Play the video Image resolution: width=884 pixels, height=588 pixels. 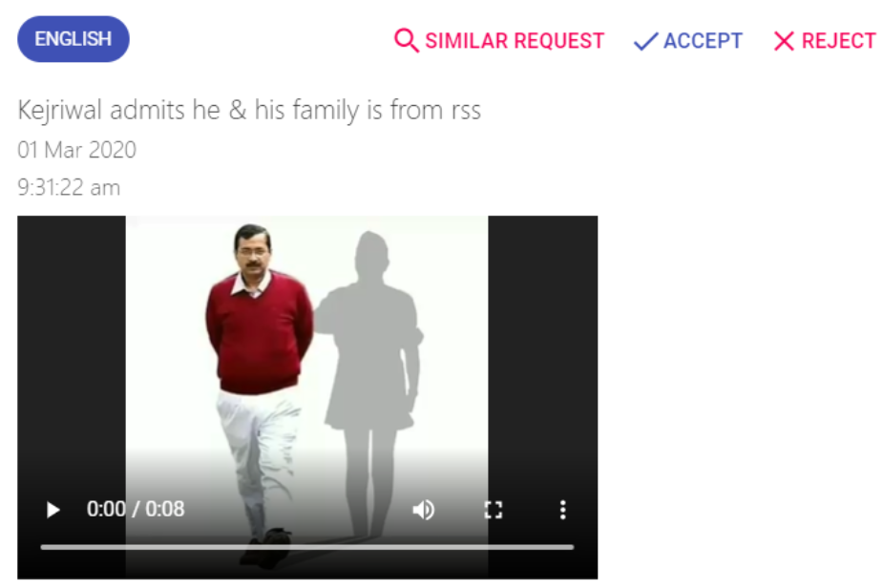coord(53,510)
